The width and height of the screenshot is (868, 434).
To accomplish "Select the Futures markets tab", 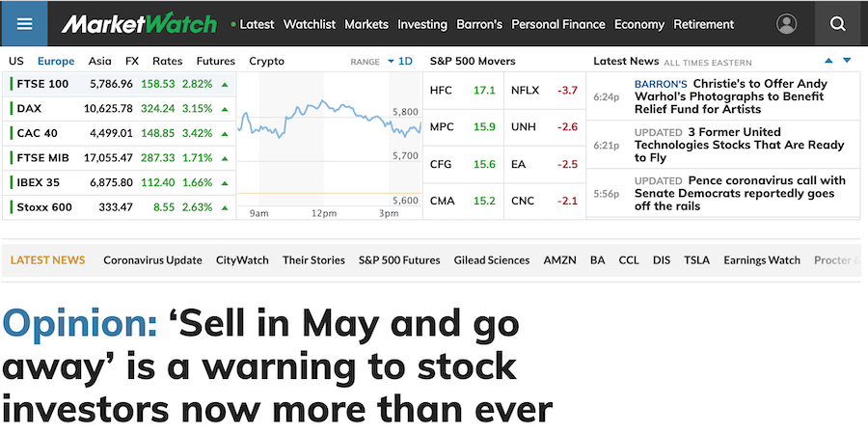I will [215, 61].
